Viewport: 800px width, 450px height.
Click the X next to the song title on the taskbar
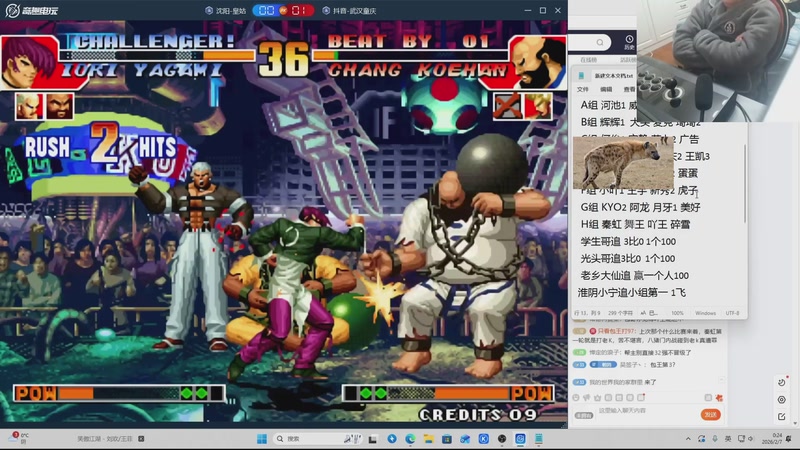(x=141, y=439)
